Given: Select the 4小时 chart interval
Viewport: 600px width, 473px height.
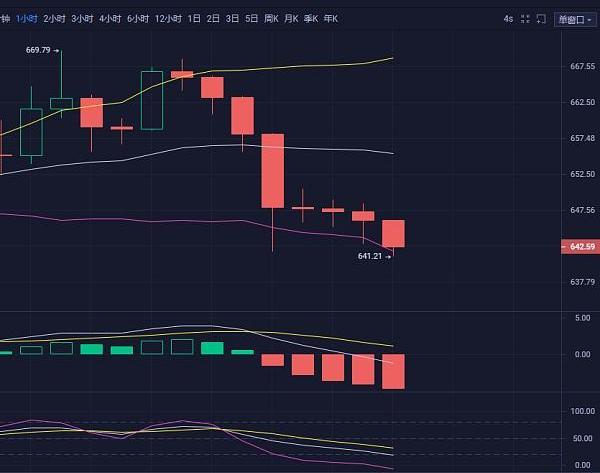Looking at the screenshot, I should 111,19.
